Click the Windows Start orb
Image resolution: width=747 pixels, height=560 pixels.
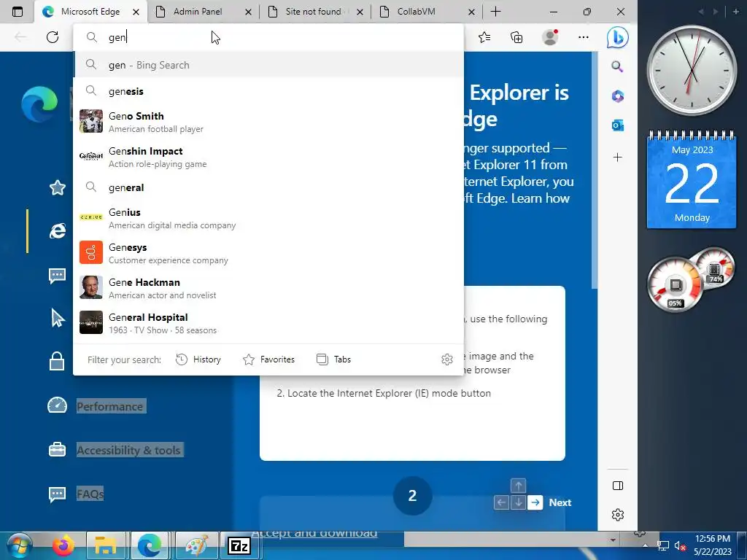[19, 545]
